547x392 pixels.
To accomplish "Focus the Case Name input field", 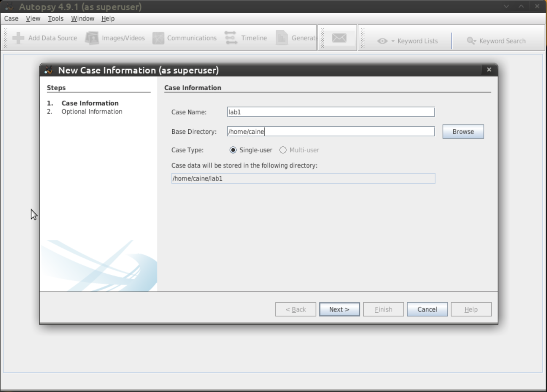I will [331, 112].
